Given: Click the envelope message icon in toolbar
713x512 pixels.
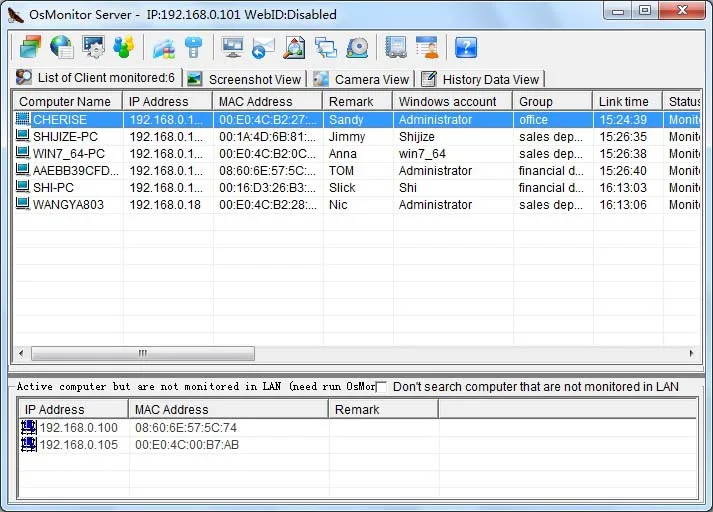Looking at the screenshot, I should coord(263,47).
